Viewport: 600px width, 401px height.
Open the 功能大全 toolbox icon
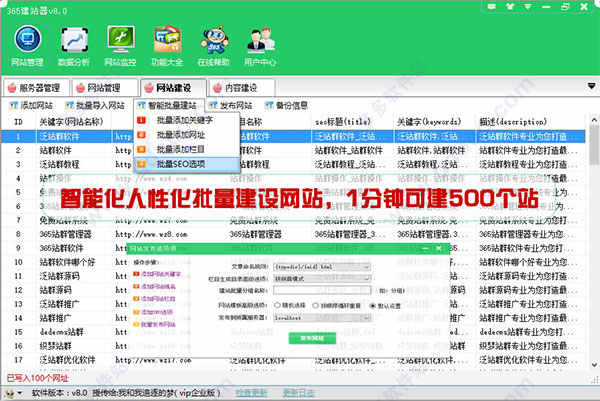click(x=167, y=45)
